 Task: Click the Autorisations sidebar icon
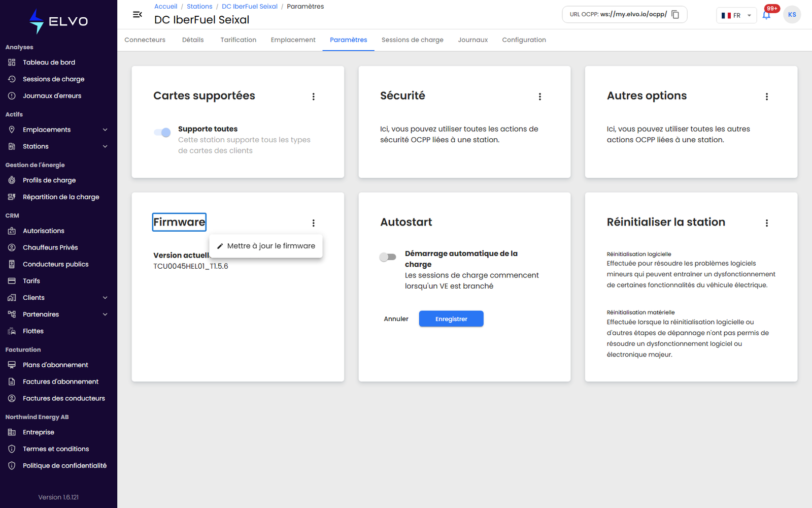tap(12, 231)
